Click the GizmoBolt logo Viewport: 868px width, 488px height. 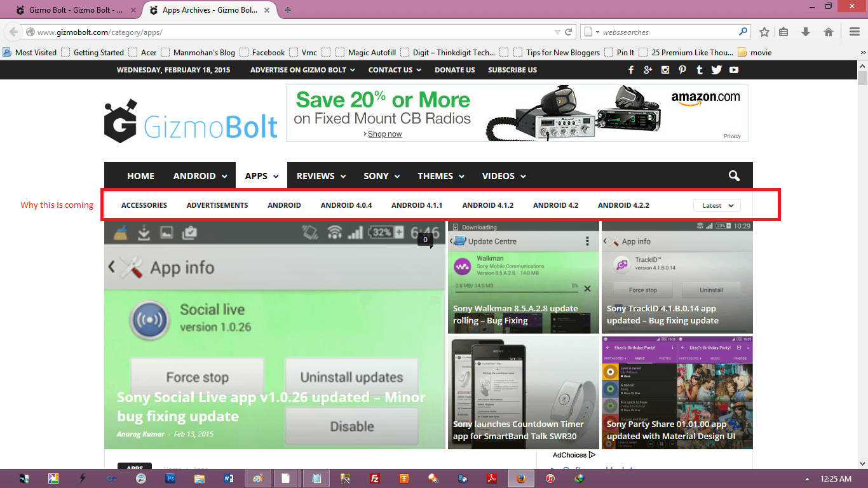coord(191,121)
